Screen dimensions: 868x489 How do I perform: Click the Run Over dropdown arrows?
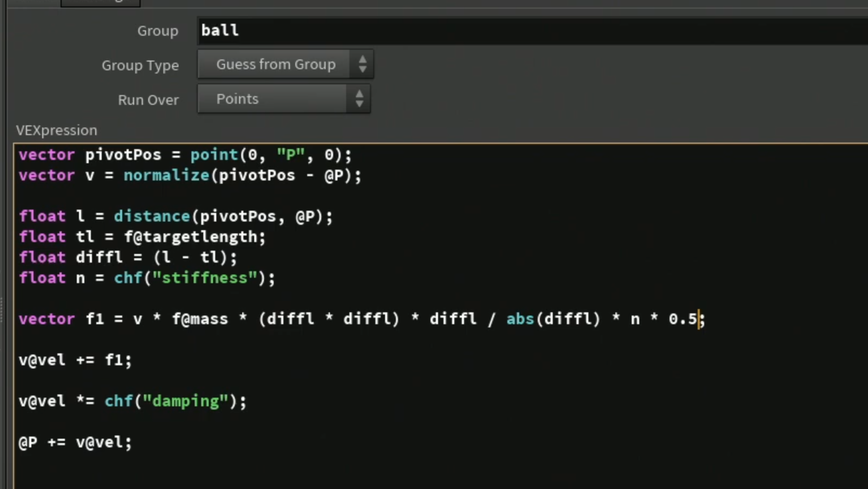coord(359,99)
